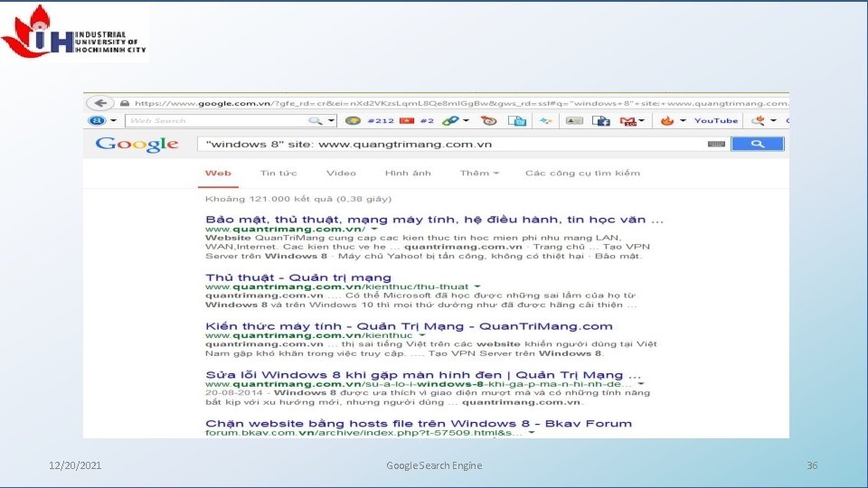Click the '12/20/2021' slide date

click(x=75, y=465)
